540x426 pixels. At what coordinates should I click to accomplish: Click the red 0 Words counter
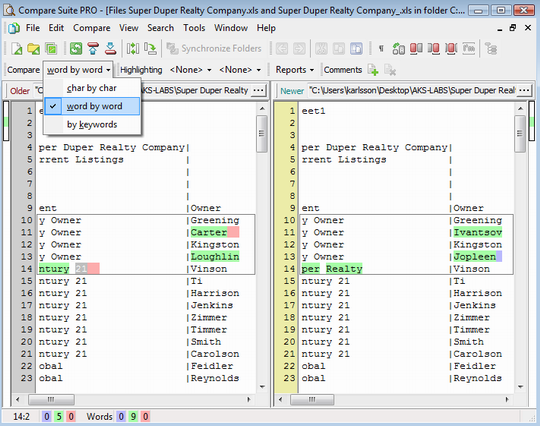tap(145, 417)
